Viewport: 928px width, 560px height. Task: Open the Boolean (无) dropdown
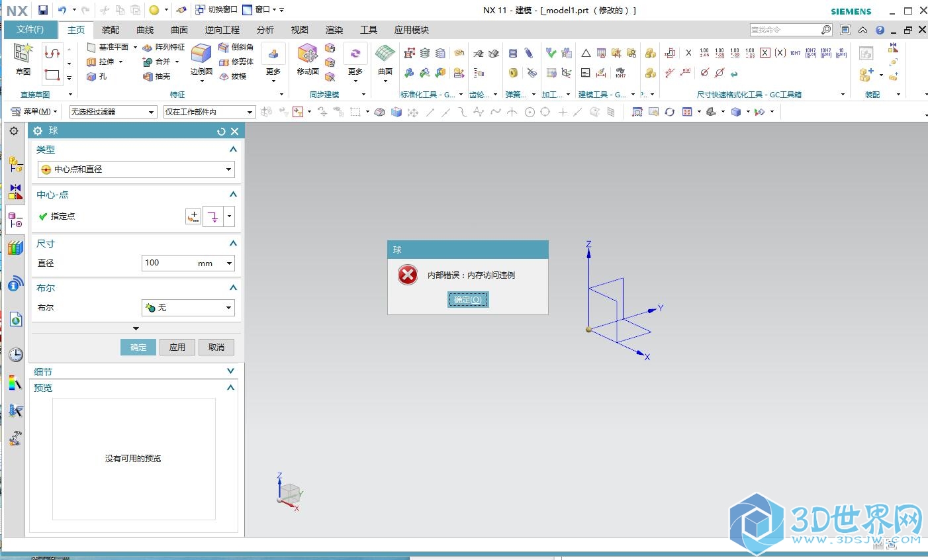pos(189,308)
